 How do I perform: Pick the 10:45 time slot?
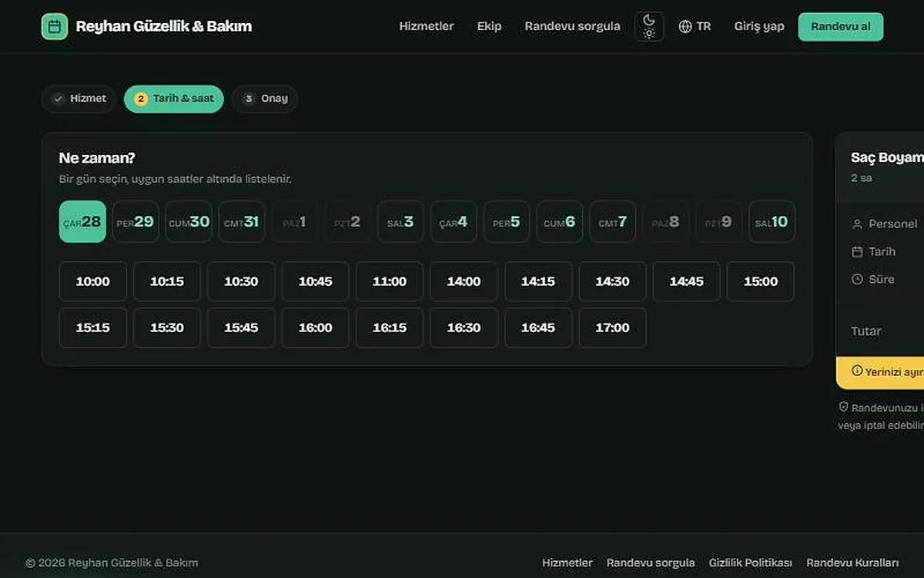coord(315,281)
